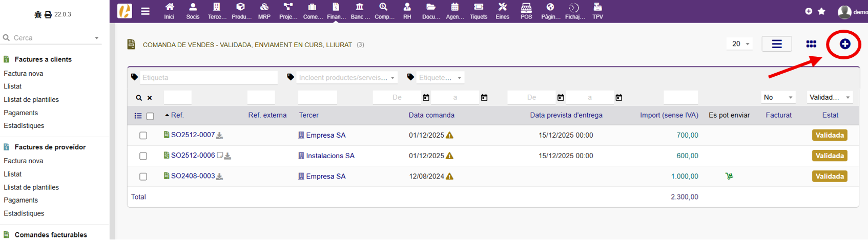The height and width of the screenshot is (241, 868).
Task: Click search magnifier icon in filter row
Action: [139, 98]
